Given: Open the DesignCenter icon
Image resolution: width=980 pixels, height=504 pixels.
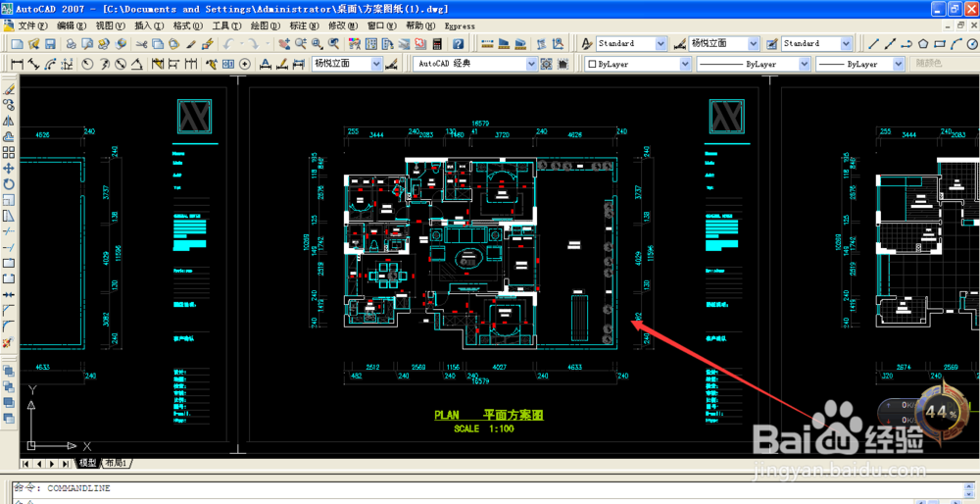Looking at the screenshot, I should coord(370,44).
